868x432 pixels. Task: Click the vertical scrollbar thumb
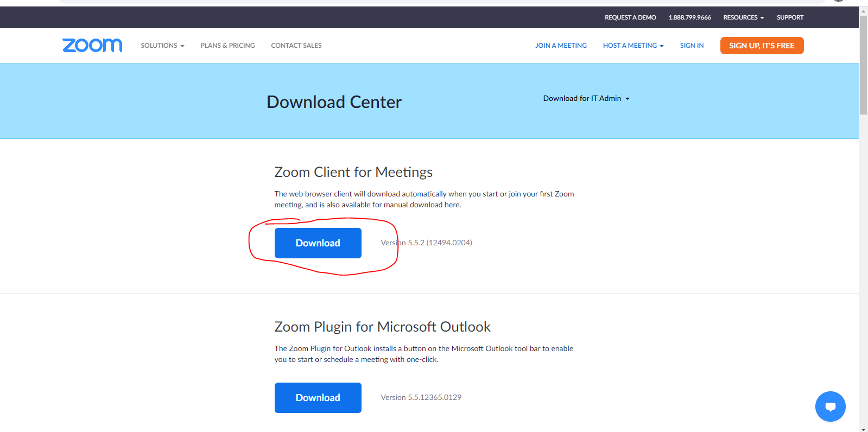click(x=863, y=65)
